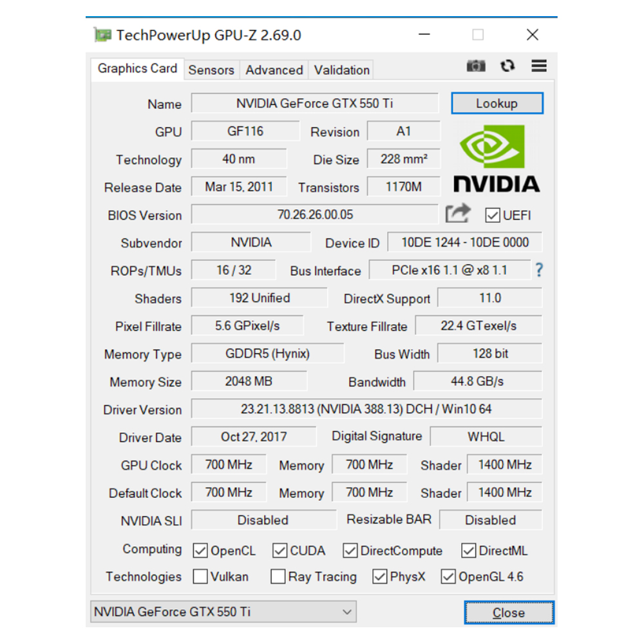
Task: Toggle the PhysX checkbox
Action: click(379, 576)
